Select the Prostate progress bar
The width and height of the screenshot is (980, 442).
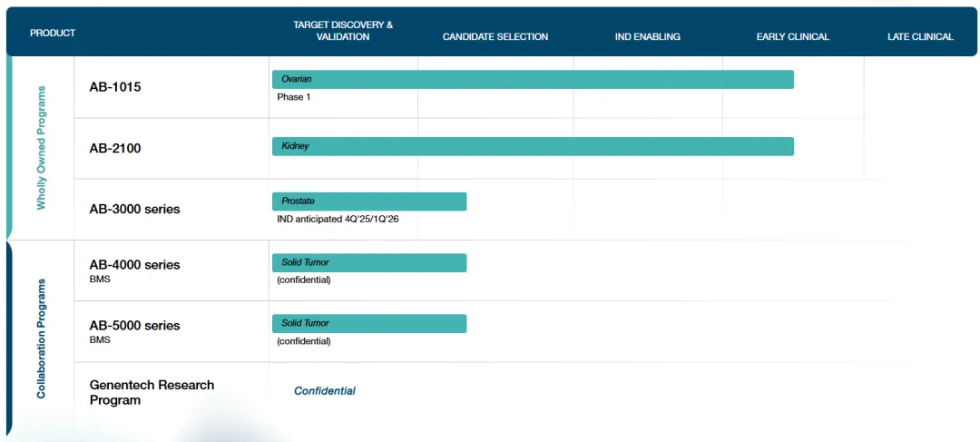click(x=369, y=201)
